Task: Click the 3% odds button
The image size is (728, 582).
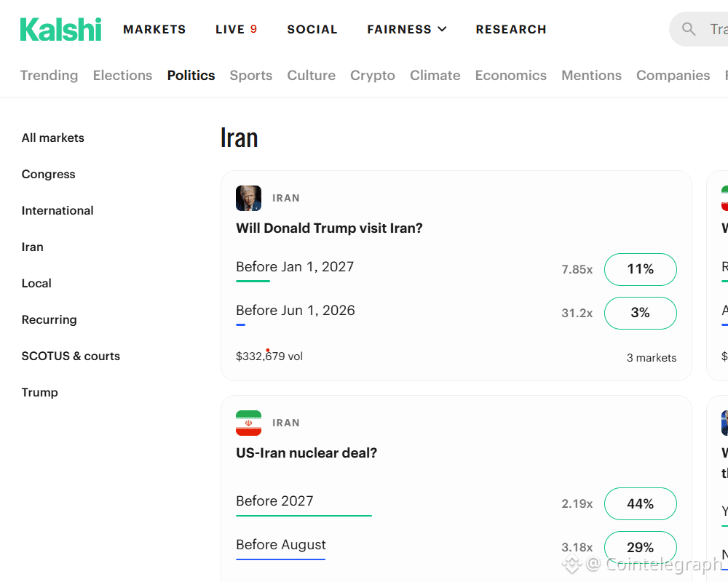Action: click(x=640, y=313)
